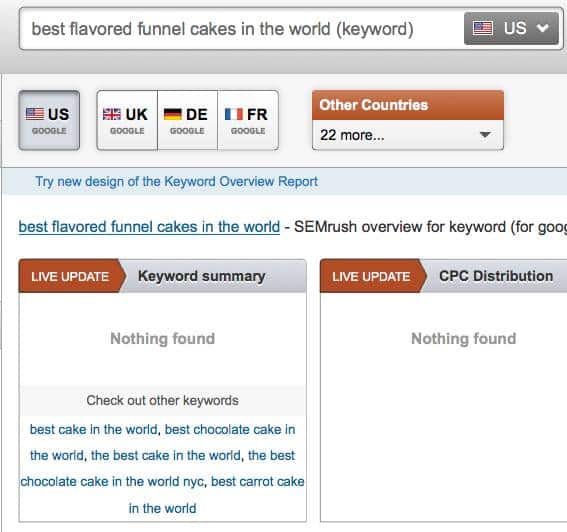Click the Other Countries header
The image size is (567, 532).
[x=408, y=105]
